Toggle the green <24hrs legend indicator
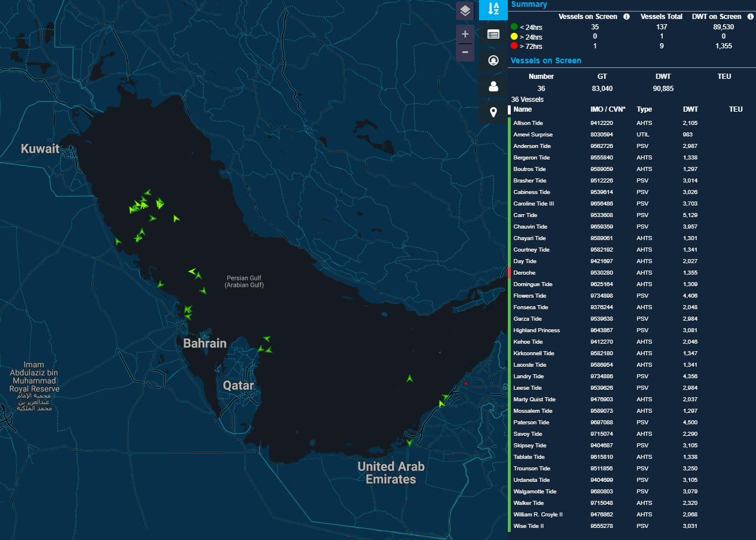The image size is (756, 540). 514,26
